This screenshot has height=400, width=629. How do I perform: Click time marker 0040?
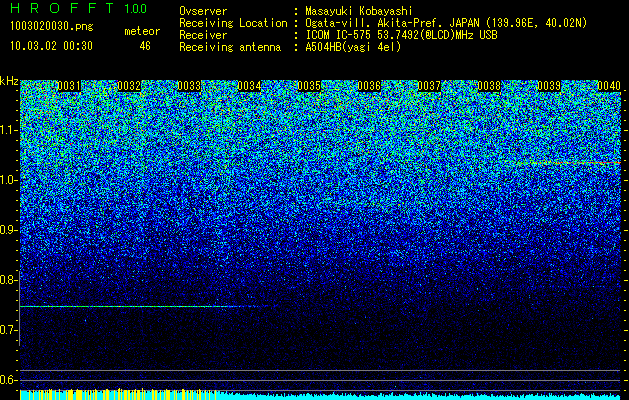point(609,86)
